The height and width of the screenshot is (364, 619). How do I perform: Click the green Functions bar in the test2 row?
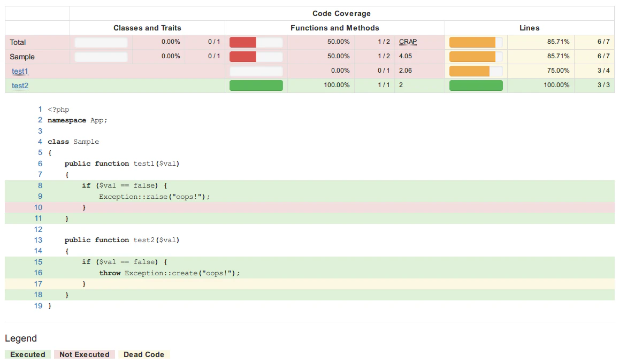[x=256, y=86]
